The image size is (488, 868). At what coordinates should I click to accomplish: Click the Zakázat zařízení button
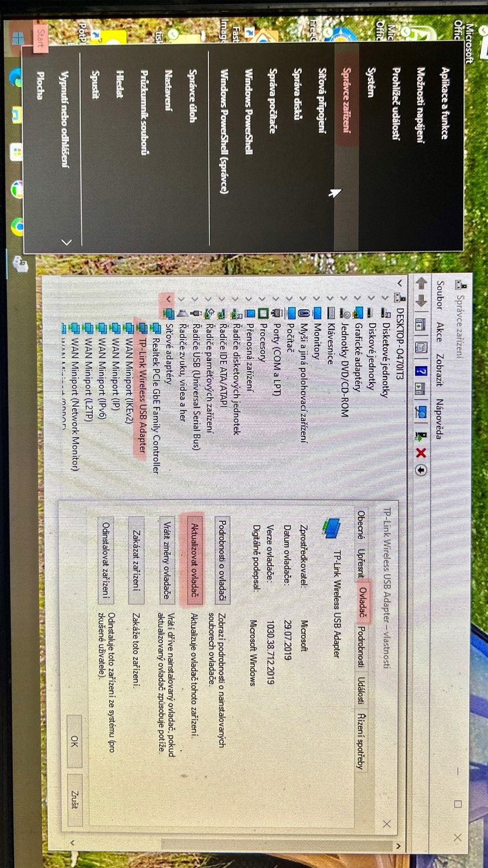coord(136,560)
